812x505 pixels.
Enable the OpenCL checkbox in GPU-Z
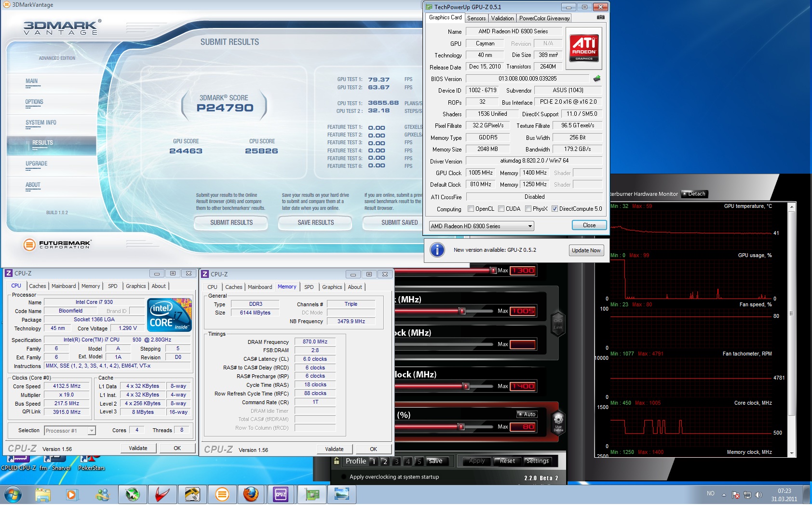tap(471, 209)
